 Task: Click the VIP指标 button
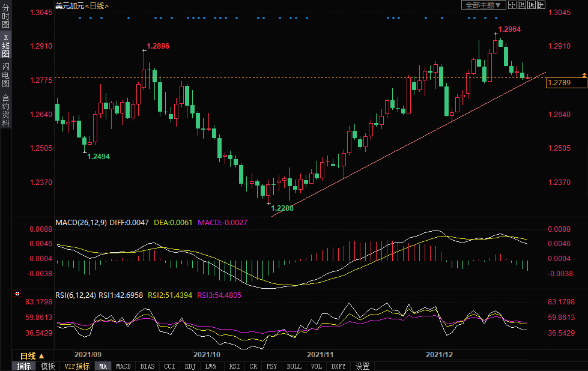77,366
